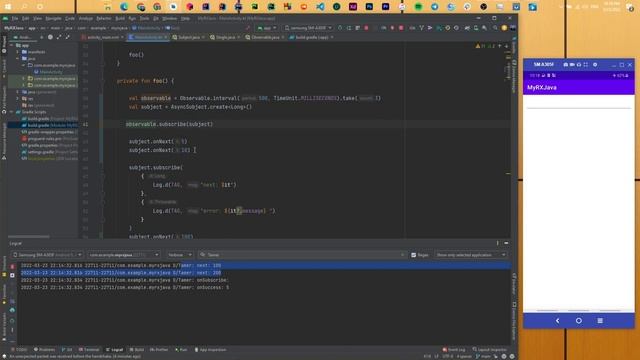
Task: Open the Samsung SM-A305F device dropdown in toolbar
Action: (x=308, y=28)
